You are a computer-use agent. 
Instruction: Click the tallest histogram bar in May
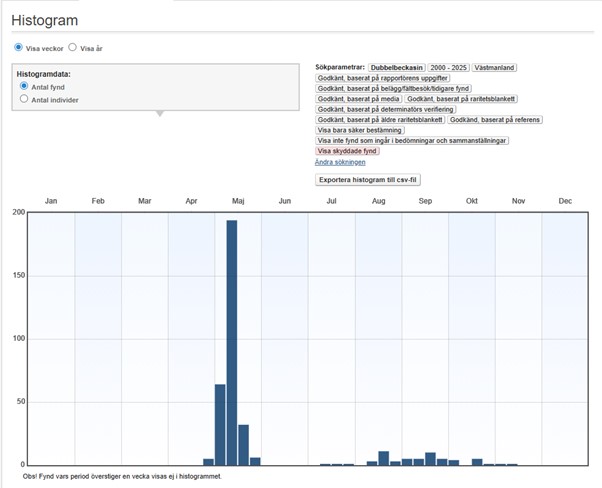tap(232, 342)
